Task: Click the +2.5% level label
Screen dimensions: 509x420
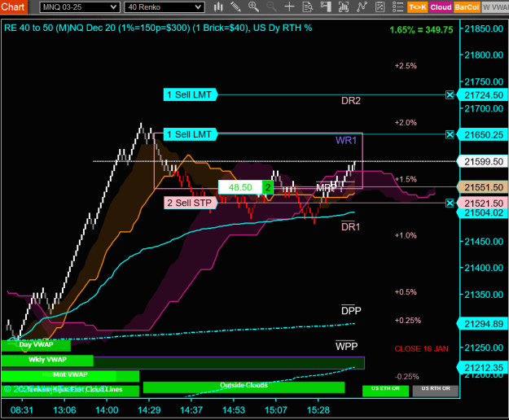Action: (x=406, y=66)
